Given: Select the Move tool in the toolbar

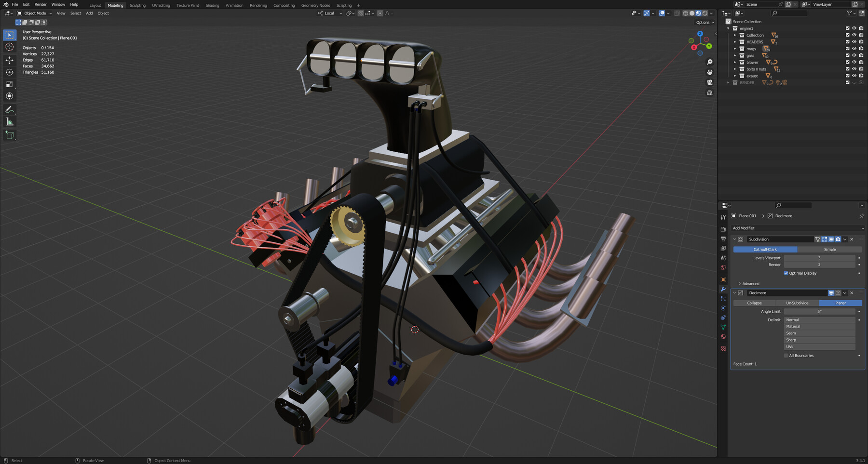Looking at the screenshot, I should tap(10, 59).
